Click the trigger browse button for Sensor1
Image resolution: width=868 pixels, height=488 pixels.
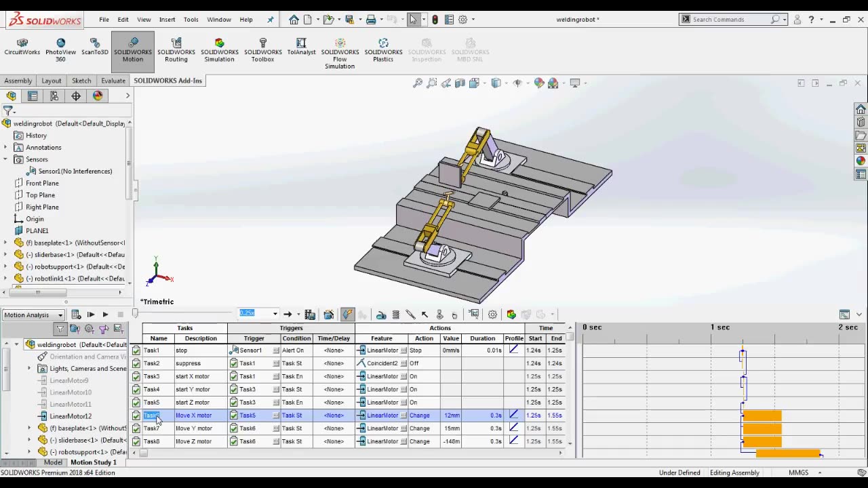click(x=276, y=350)
